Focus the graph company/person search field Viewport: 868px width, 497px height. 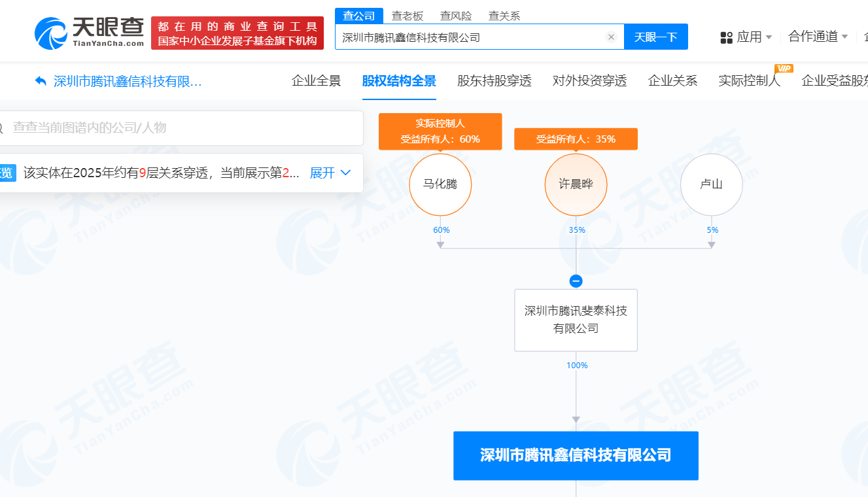point(183,128)
